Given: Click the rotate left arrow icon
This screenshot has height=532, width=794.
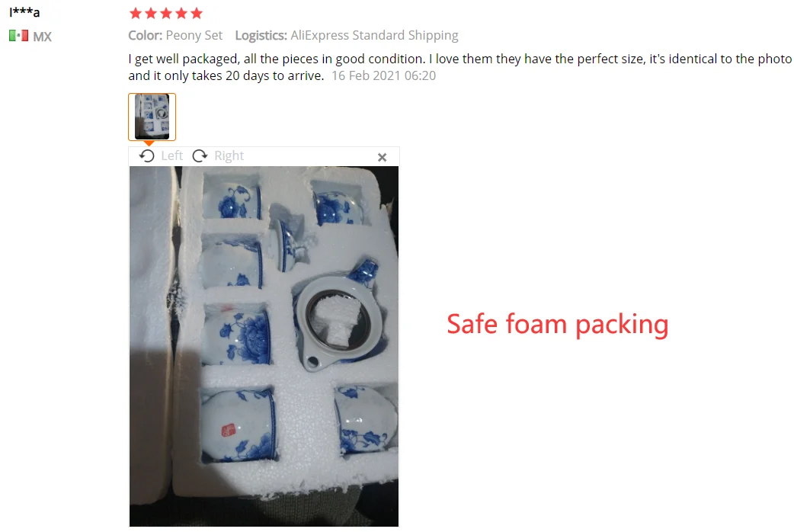Looking at the screenshot, I should (147, 155).
